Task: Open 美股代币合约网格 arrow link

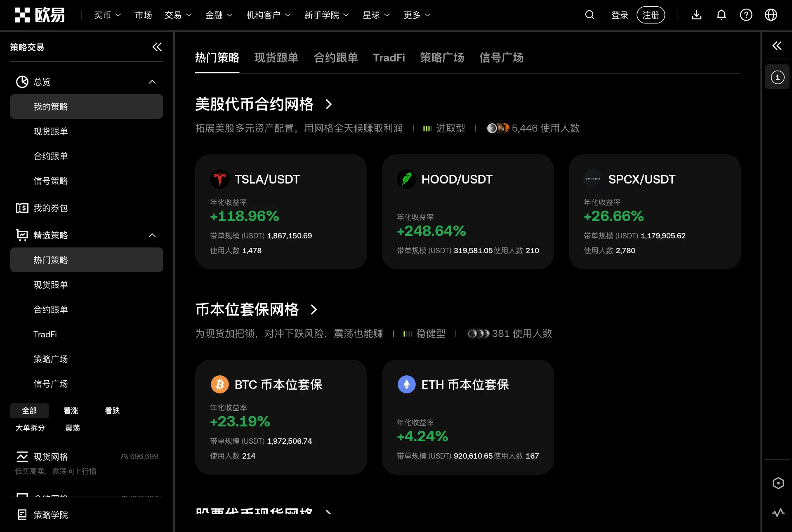Action: point(329,104)
